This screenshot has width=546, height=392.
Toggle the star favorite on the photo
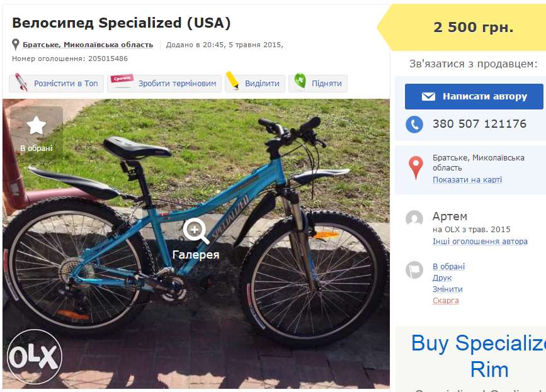[x=37, y=126]
